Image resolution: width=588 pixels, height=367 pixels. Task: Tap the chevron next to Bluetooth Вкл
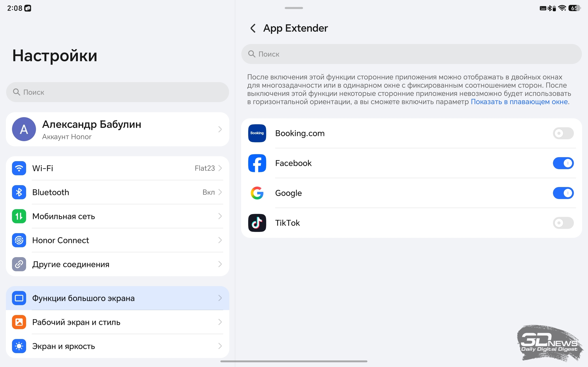220,192
